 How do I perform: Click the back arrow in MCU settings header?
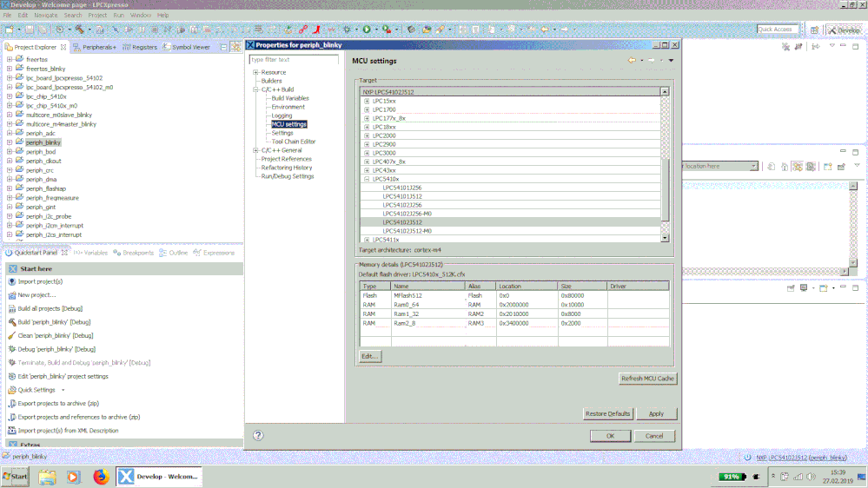pyautogui.click(x=632, y=60)
